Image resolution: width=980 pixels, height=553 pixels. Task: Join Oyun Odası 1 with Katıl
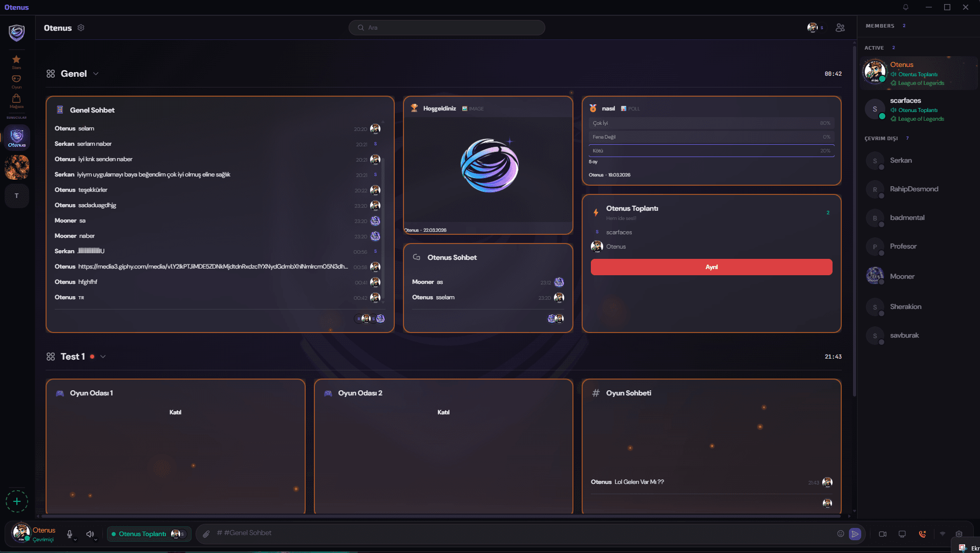click(x=175, y=412)
